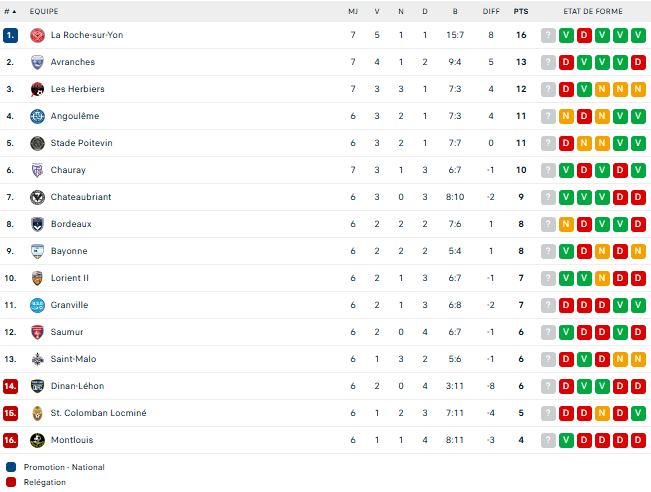This screenshot has width=651, height=492.
Task: Click Dinan-Léhon's red rank 14 badge
Action: coord(11,386)
